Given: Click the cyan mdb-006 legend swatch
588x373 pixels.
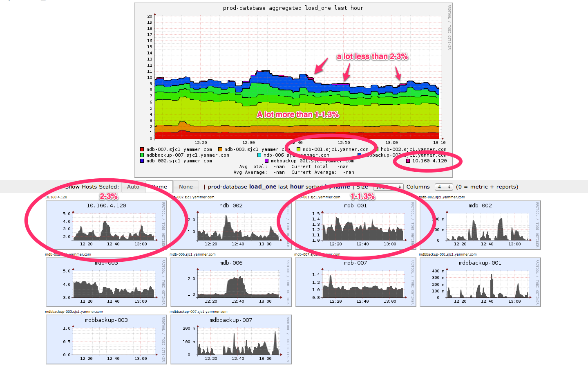Looking at the screenshot, I should click(x=259, y=155).
